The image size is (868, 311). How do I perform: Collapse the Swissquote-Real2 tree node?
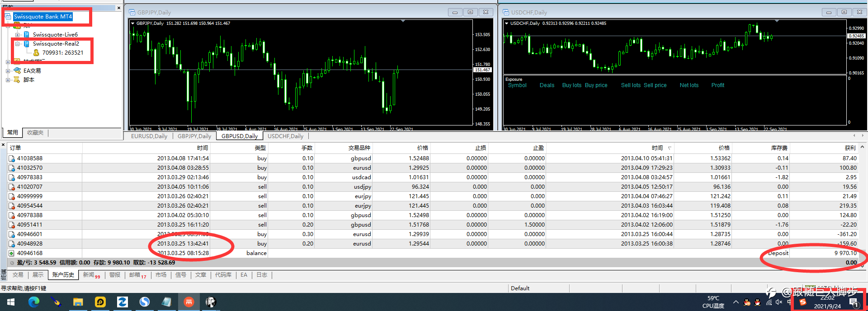pyautogui.click(x=17, y=44)
